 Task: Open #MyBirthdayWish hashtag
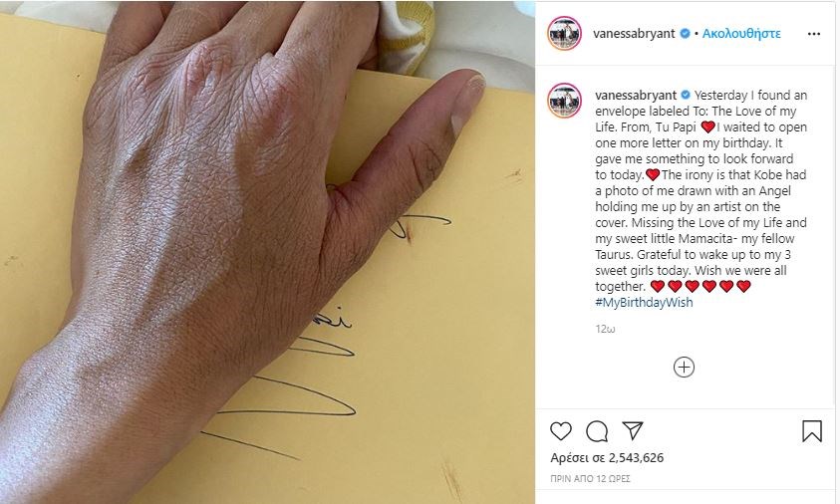pyautogui.click(x=644, y=302)
